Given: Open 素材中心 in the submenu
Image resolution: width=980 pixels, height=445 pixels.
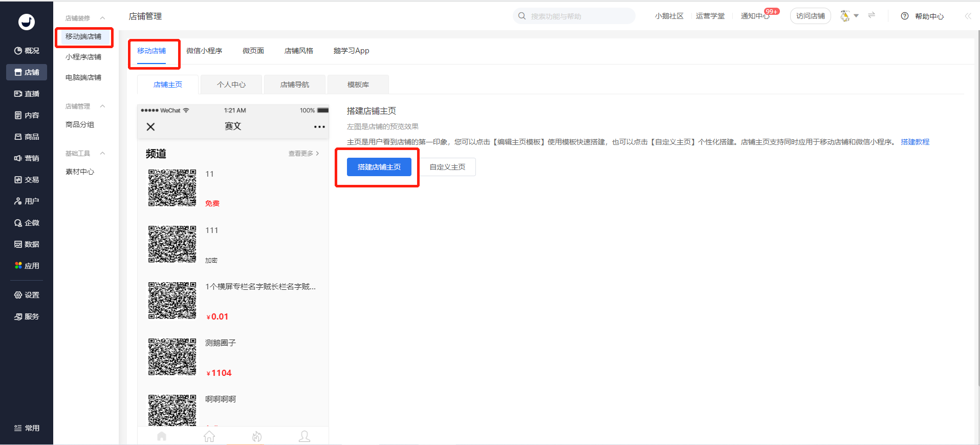Looking at the screenshot, I should click(x=80, y=172).
